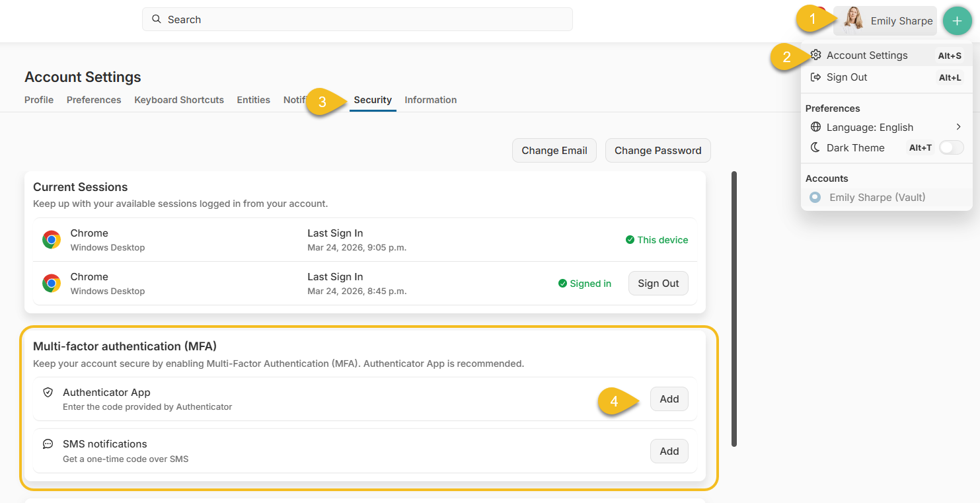Choose Sign Out from the user menu
This screenshot has height=503, width=980.
coord(847,77)
